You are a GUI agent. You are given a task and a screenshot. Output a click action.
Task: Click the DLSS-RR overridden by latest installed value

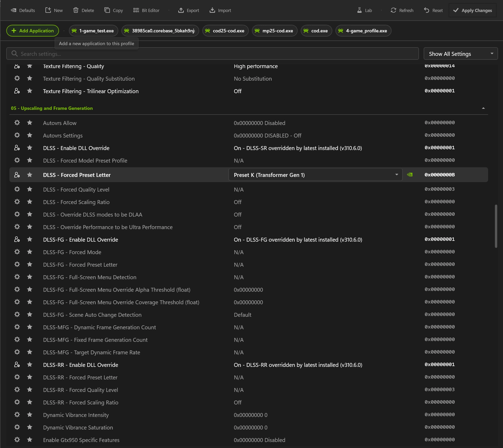click(x=298, y=365)
